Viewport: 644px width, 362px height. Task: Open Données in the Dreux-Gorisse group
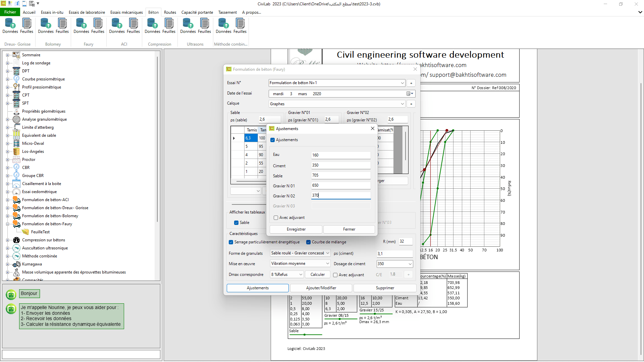10,26
